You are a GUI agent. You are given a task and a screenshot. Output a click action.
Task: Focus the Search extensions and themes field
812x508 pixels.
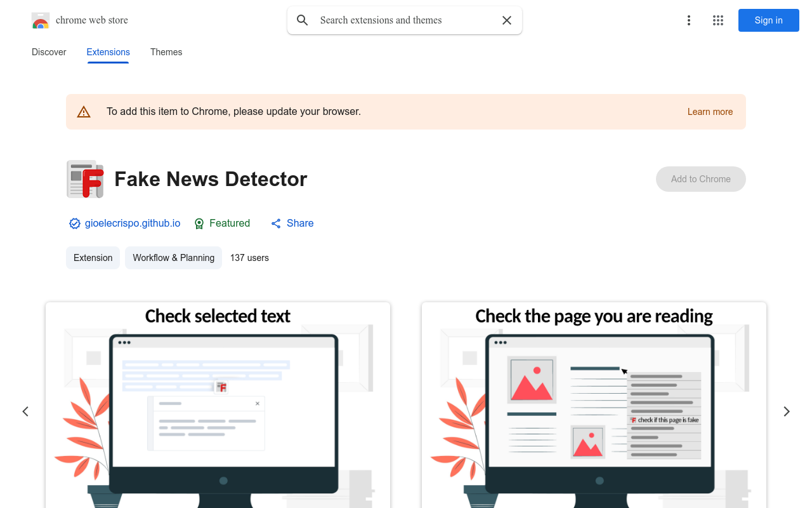406,20
